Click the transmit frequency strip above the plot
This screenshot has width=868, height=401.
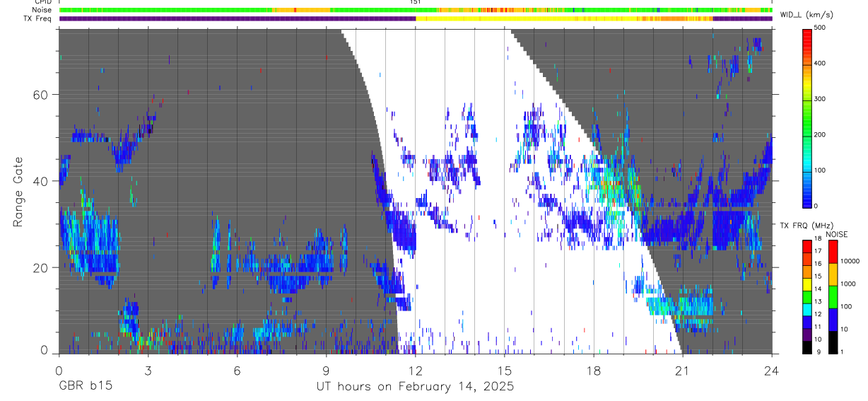(416, 19)
